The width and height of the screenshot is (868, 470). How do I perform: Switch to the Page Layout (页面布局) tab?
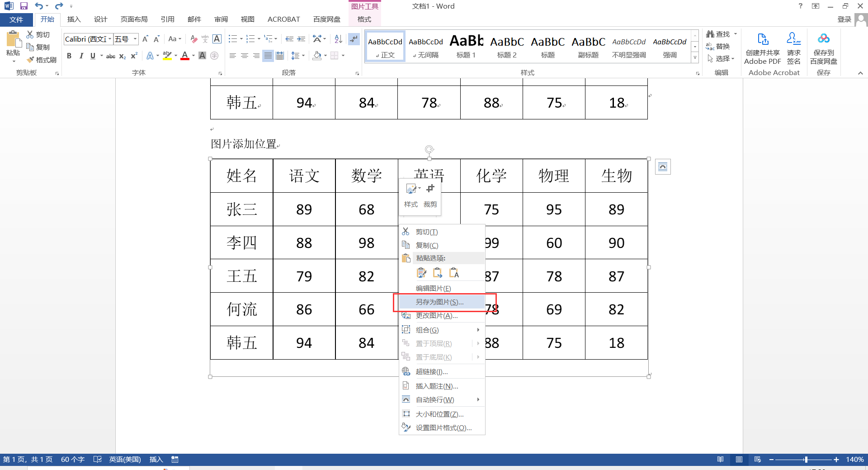134,19
